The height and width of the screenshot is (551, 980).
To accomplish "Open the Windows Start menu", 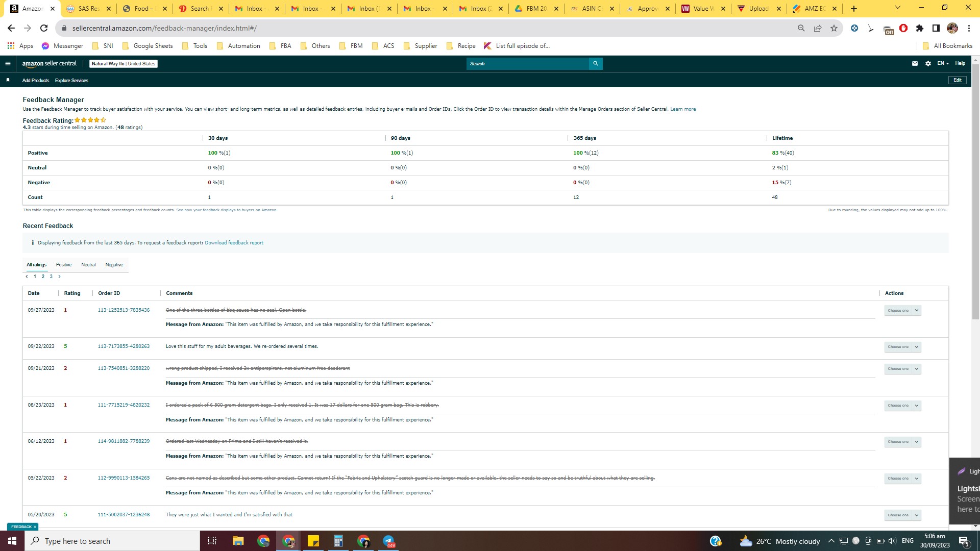I will coord(12,541).
